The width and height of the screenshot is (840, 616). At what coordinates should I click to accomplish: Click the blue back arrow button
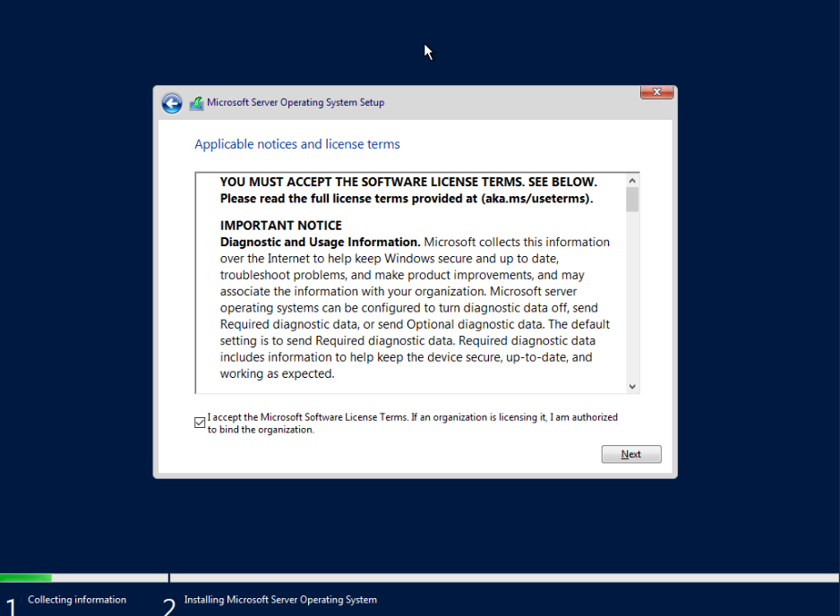pos(172,103)
